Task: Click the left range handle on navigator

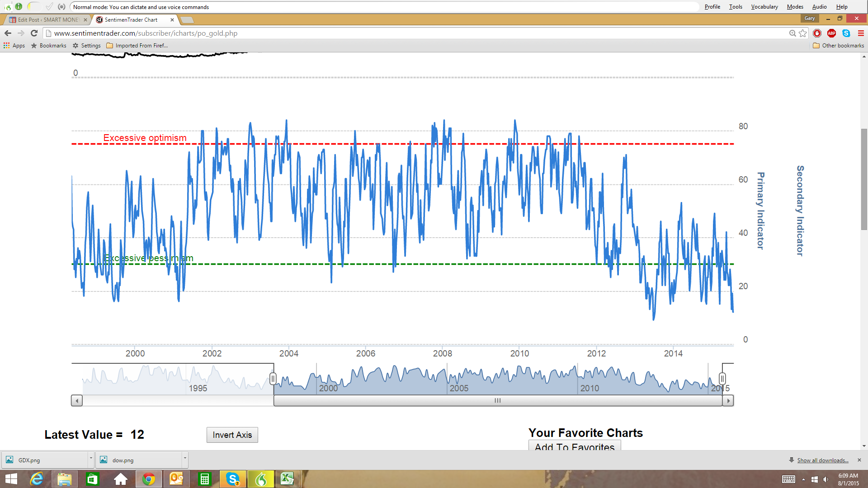Action: 273,379
